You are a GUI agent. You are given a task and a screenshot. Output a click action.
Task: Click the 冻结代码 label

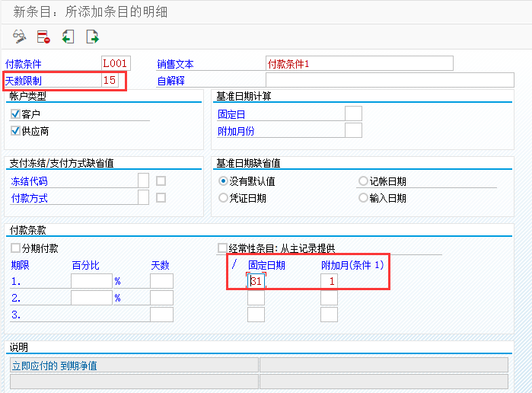29,181
